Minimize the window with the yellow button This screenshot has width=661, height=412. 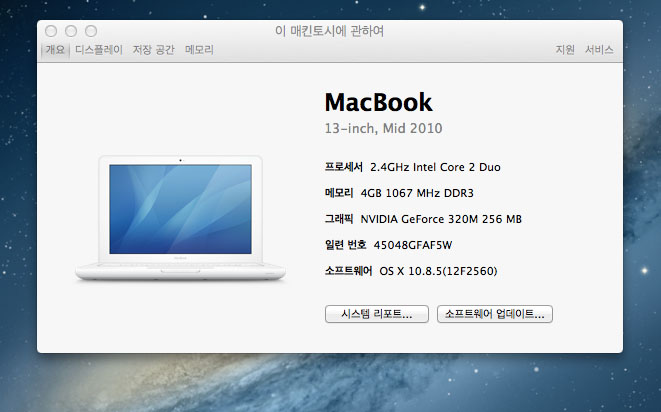(x=71, y=32)
